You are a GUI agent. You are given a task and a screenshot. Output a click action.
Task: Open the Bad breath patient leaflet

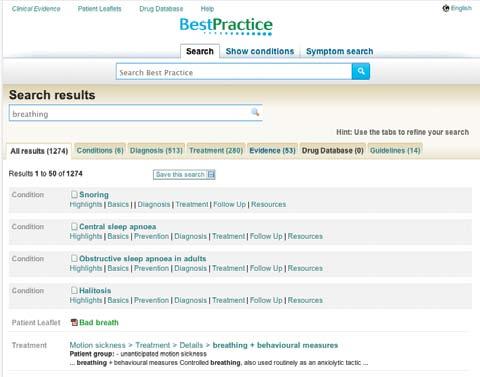[x=99, y=322]
